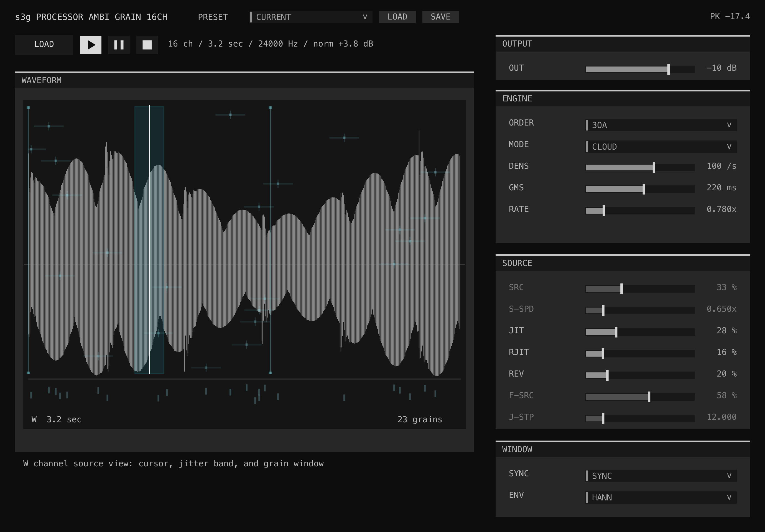Click the 58 % F-SRC value
The image size is (765, 532).
point(726,395)
